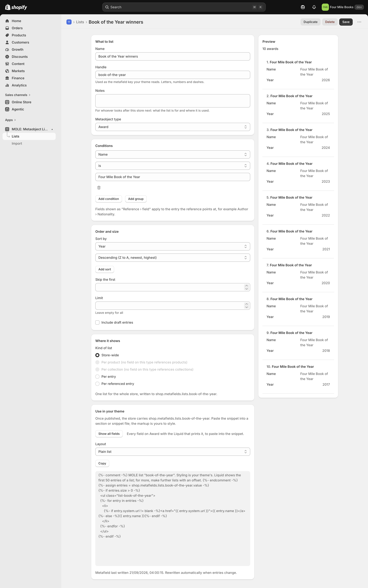This screenshot has width=368, height=588.
Task: Copy the Liquid snippet
Action: coord(102,463)
